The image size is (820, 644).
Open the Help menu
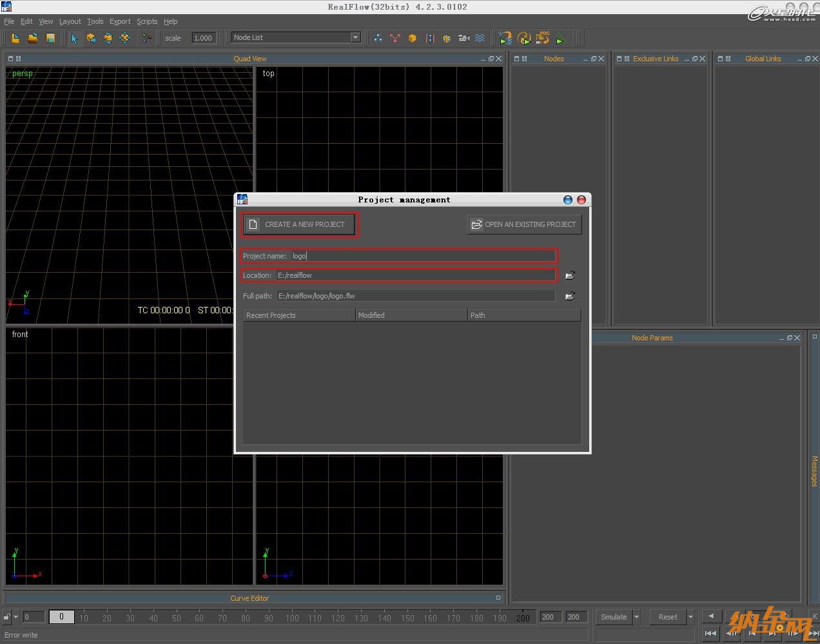pos(171,21)
